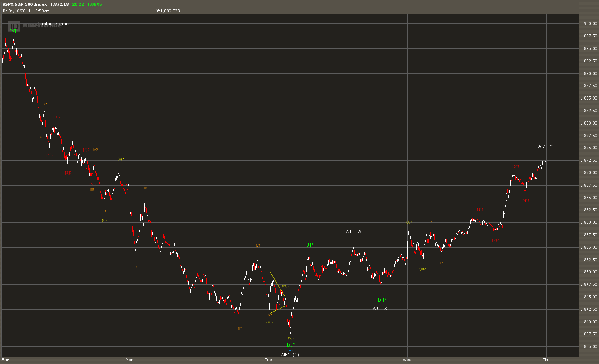Viewport: 599px width, 364px height.
Task: Click the yellow "(iii)?" wave label
Action: click(x=270, y=322)
